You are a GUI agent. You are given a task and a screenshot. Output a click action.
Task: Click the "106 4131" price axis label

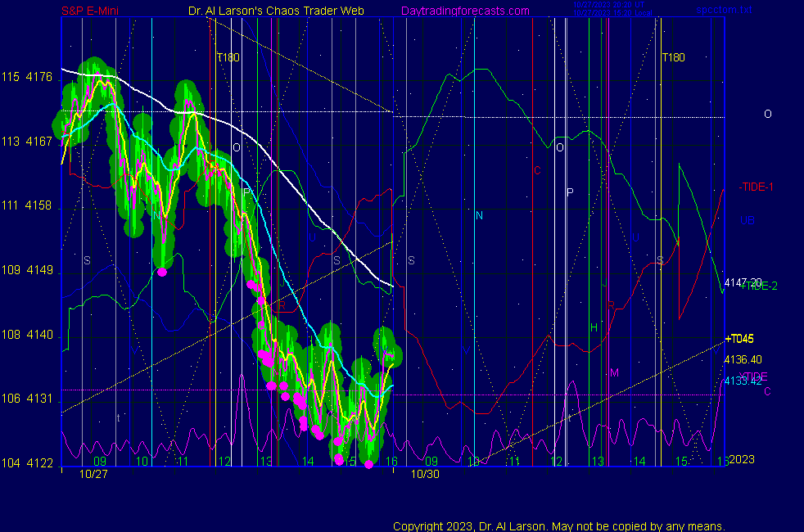[27, 399]
